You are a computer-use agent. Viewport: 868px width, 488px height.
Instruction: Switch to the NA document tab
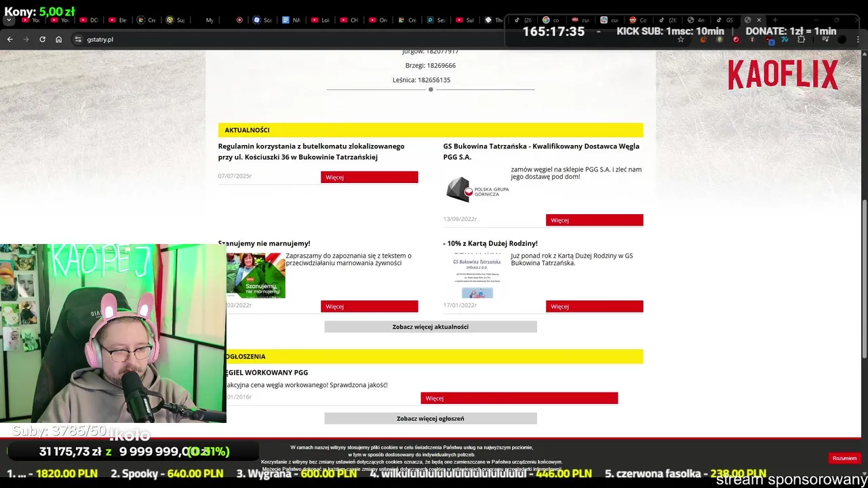[x=291, y=20]
